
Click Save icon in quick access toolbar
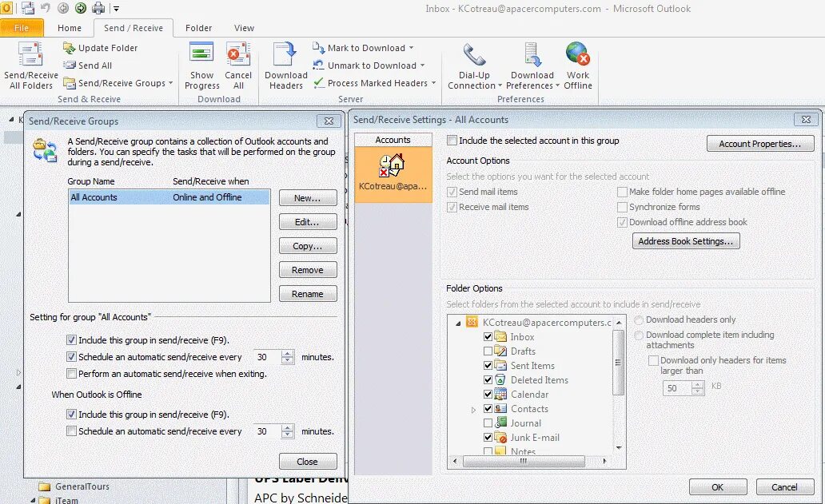pos(27,8)
